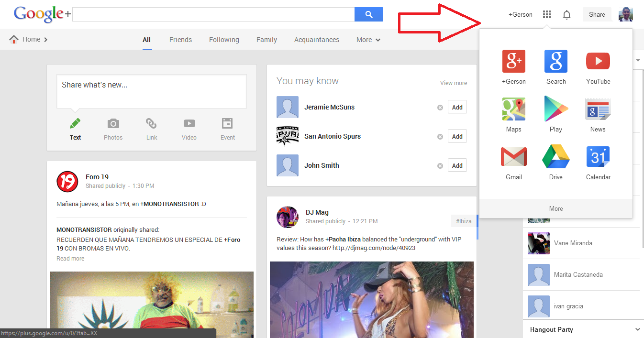Click DJ Mag author name
The height and width of the screenshot is (338, 644).
[317, 212]
